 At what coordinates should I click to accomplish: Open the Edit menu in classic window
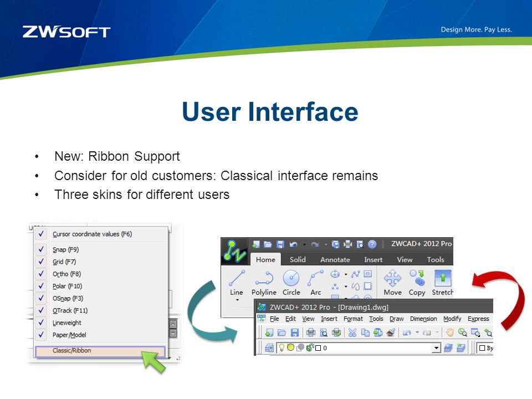coord(290,319)
